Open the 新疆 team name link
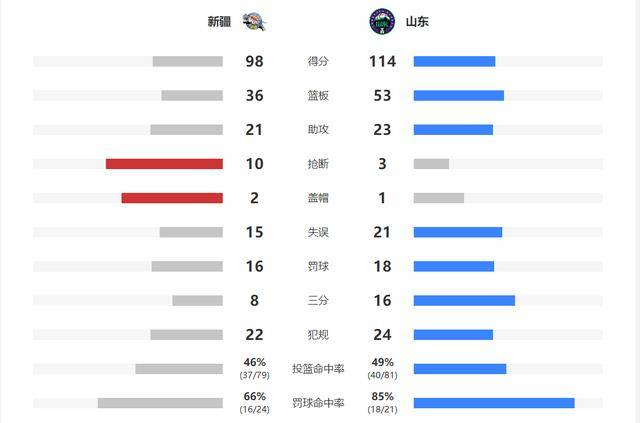The width and height of the screenshot is (640, 423). pyautogui.click(x=219, y=22)
